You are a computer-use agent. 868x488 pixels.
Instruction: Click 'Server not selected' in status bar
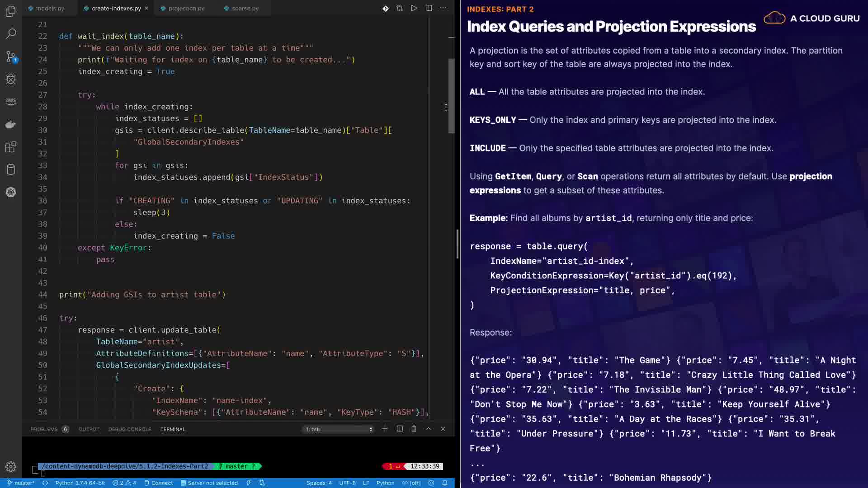click(x=212, y=483)
